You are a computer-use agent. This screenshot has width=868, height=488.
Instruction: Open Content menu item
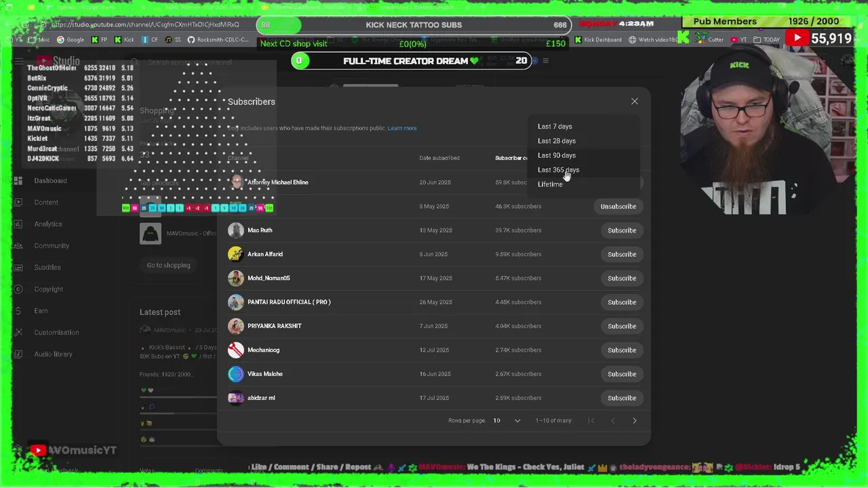click(x=46, y=203)
